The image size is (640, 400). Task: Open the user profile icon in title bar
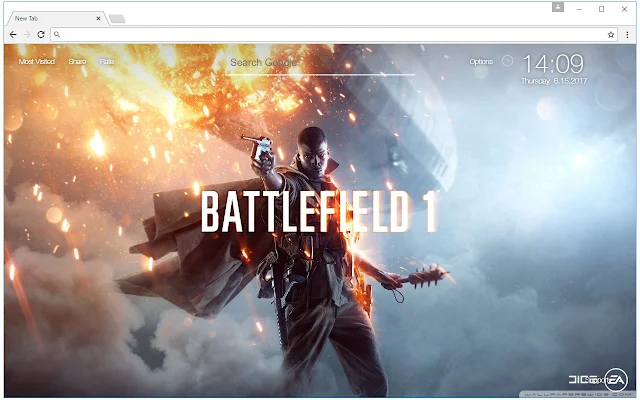[558, 7]
